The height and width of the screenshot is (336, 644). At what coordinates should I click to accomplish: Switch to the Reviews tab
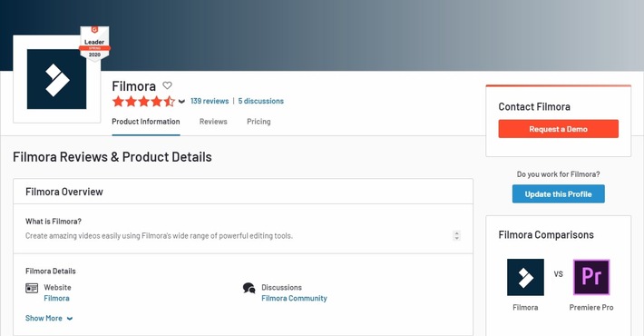pos(213,122)
